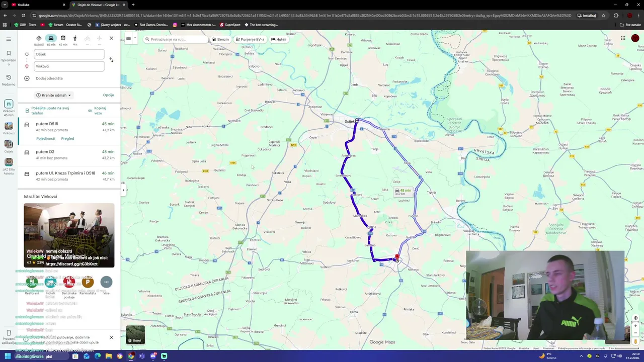Open route Opcije options
Image resolution: width=644 pixels, height=362 pixels.
click(108, 95)
